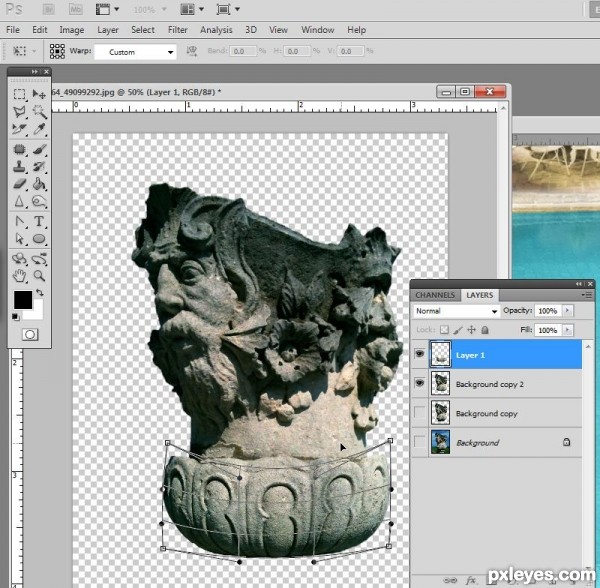Screen dimensions: 600x588
Task: Select the Sharpen/Blur tool
Action: 19,201
